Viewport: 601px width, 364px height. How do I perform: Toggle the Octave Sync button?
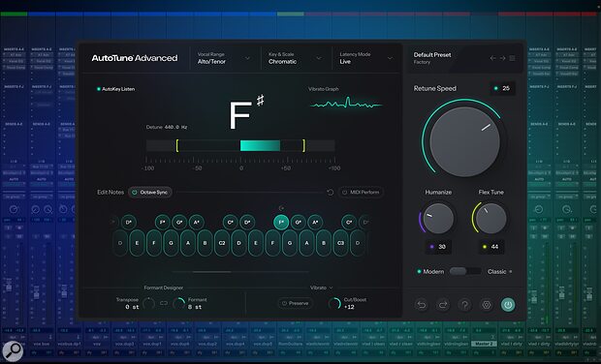tap(150, 192)
